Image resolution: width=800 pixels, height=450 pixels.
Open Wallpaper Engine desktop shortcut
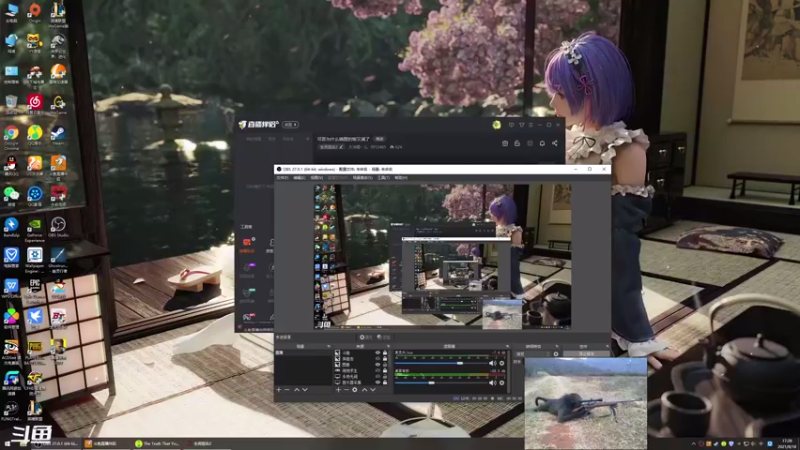[35, 257]
